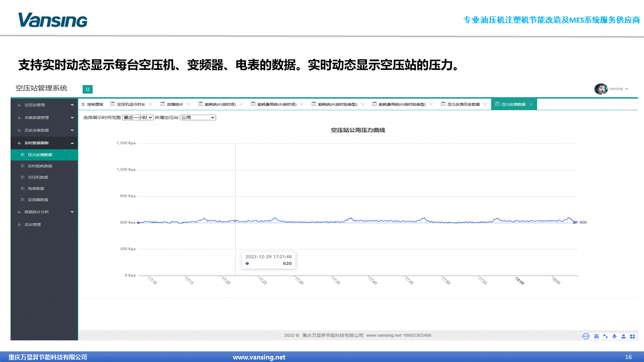Viewport: 644px width, 362px height.
Task: Click the IME logo icon
Action: [x=586, y=336]
